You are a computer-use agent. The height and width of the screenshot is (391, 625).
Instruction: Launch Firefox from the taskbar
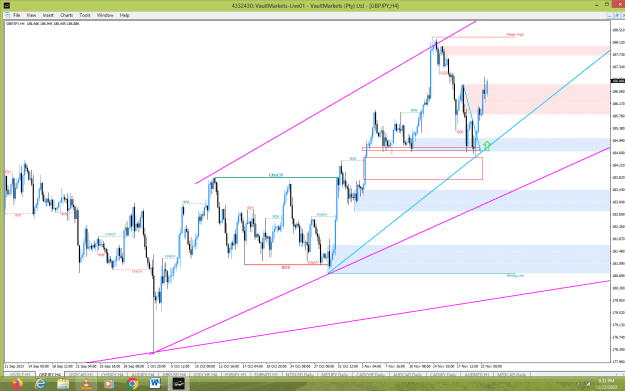coord(17,384)
